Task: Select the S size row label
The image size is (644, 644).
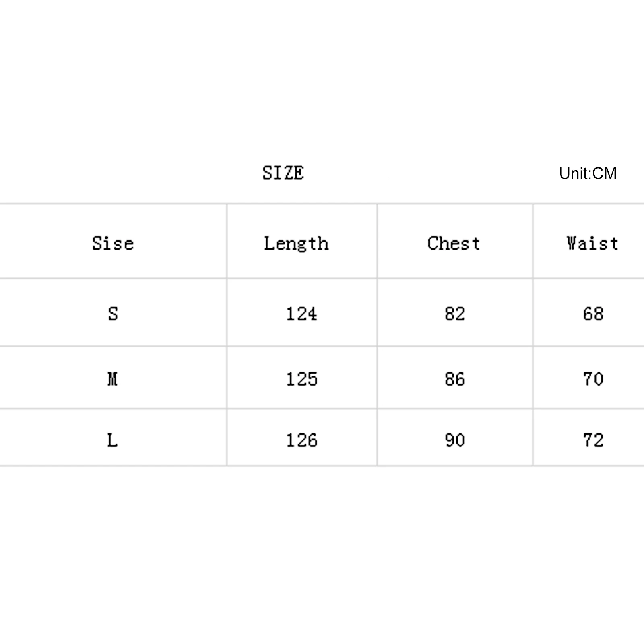Action: 113,314
